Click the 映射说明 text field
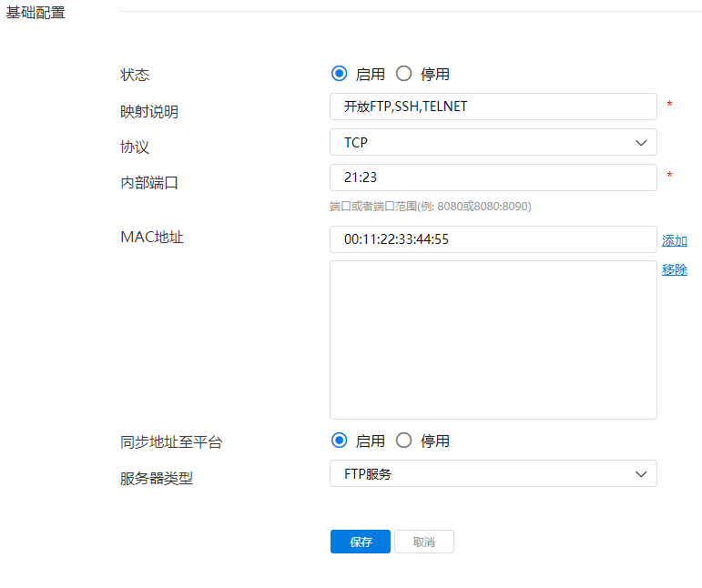 (x=492, y=106)
